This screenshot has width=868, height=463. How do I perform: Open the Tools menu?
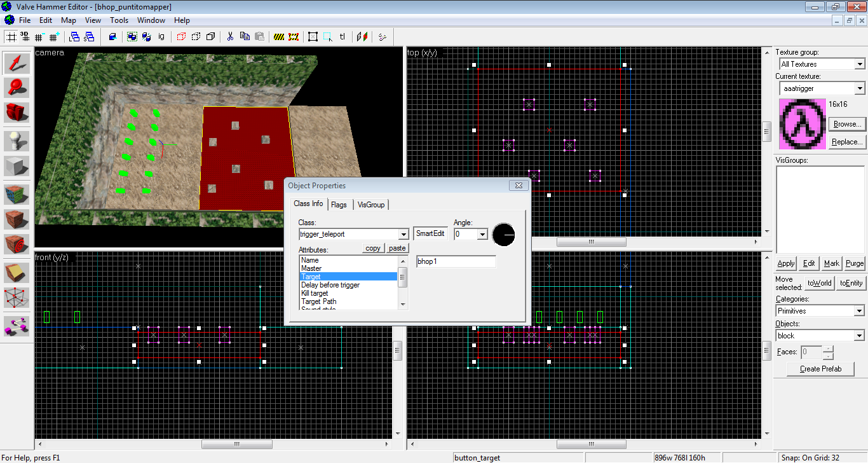[119, 20]
